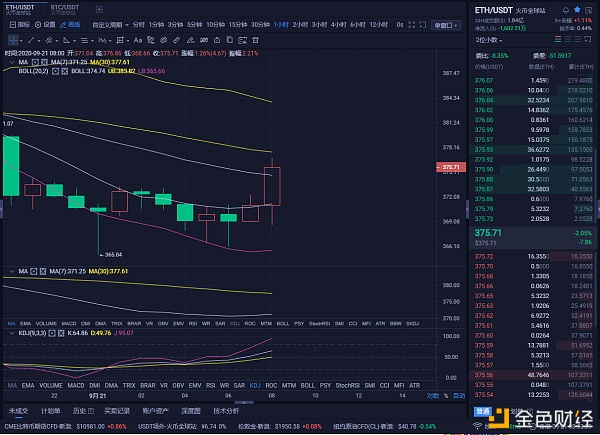Select the horizontal parallel lines tool
The image size is (600, 435).
(84, 40)
